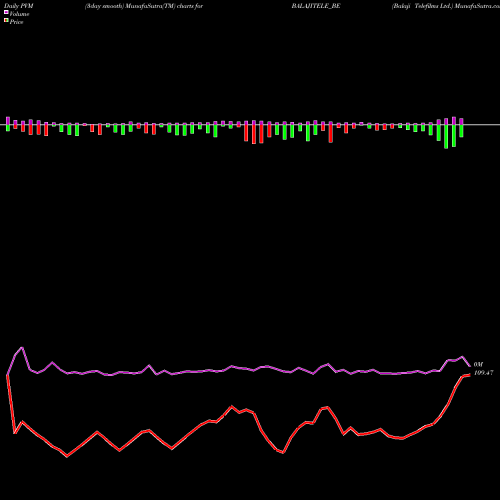Click the '109.47' price value label
The height and width of the screenshot is (500, 500).
coord(483,373)
